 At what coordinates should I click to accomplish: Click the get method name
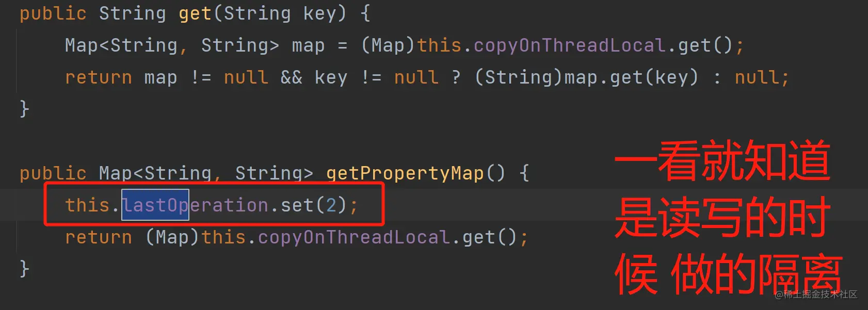(x=195, y=14)
